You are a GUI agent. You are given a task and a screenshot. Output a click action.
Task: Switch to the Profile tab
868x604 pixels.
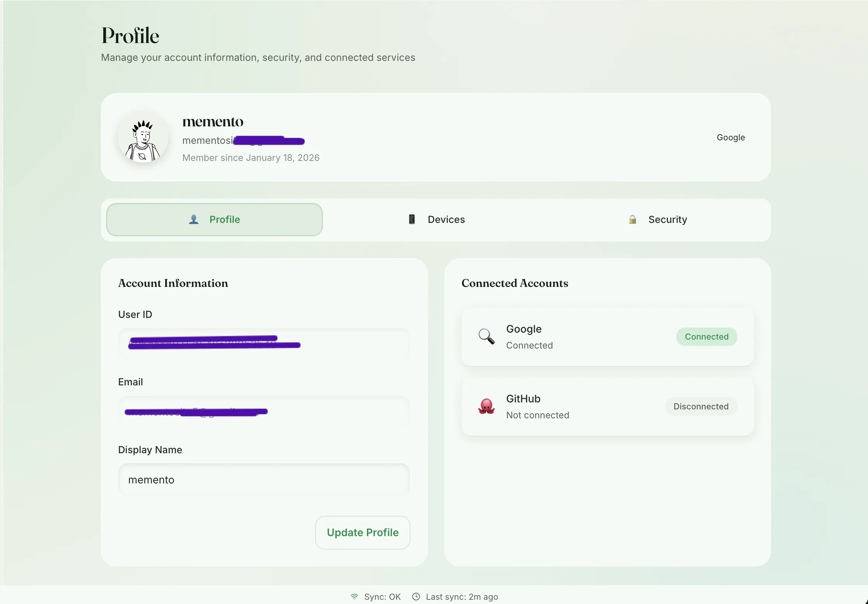pyautogui.click(x=214, y=219)
